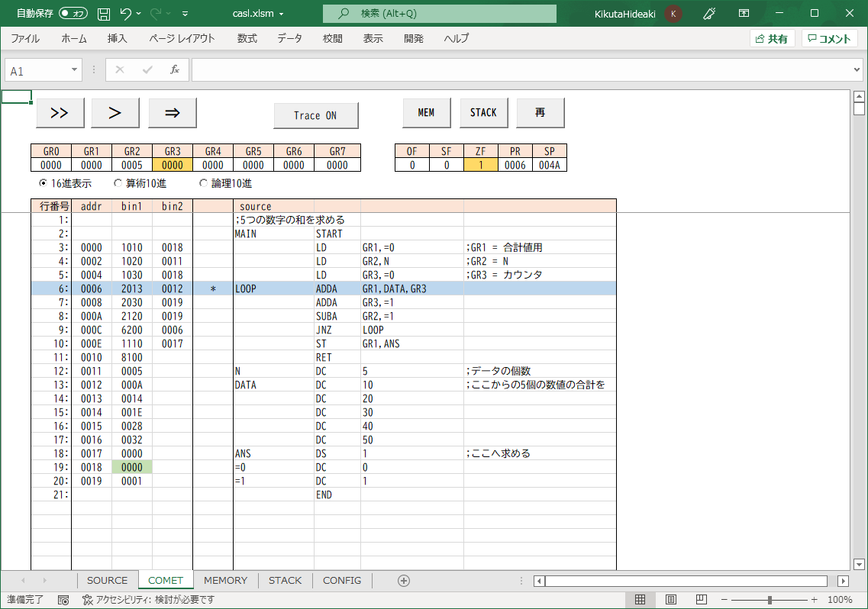Click the MEM button to view memory
Image resolution: width=868 pixels, height=609 pixels.
(426, 112)
